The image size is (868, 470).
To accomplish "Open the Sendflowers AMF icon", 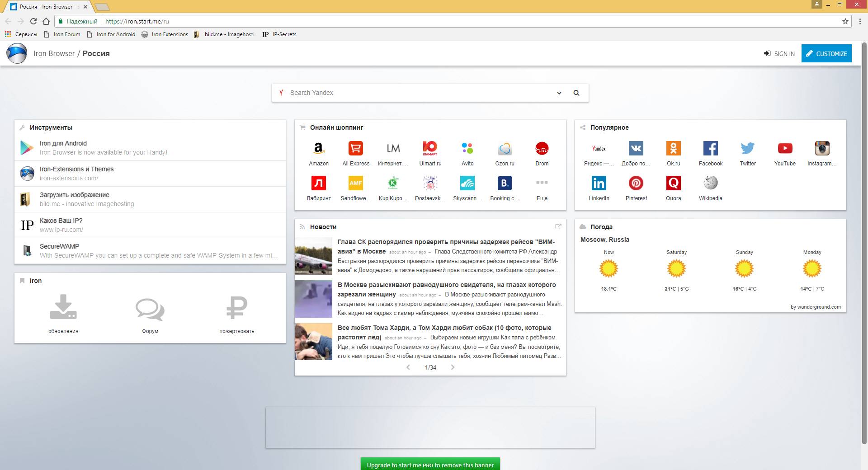I will point(356,183).
